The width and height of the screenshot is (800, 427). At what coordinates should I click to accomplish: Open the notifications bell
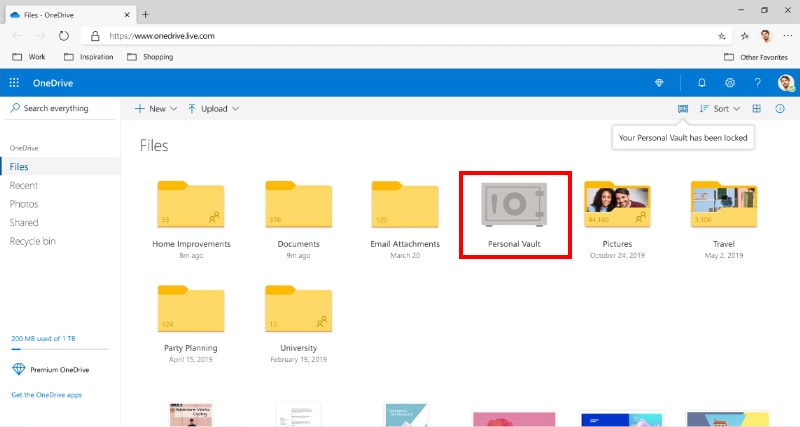702,83
